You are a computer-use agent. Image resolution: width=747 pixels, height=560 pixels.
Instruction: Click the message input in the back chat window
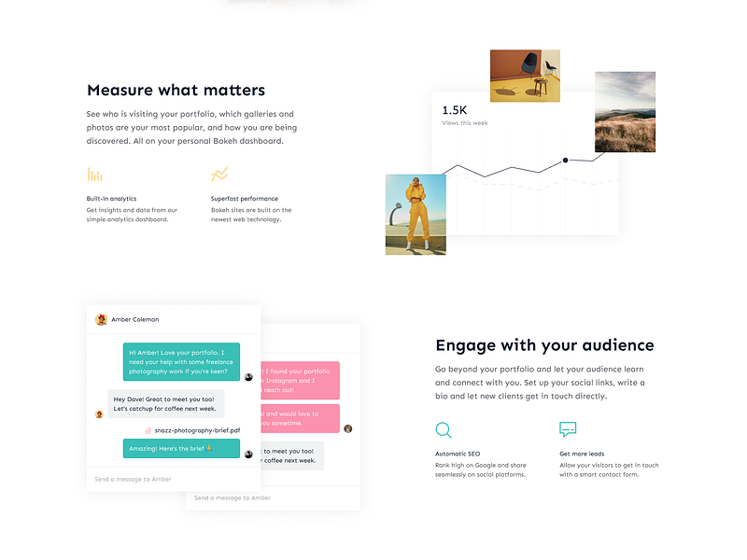(274, 497)
